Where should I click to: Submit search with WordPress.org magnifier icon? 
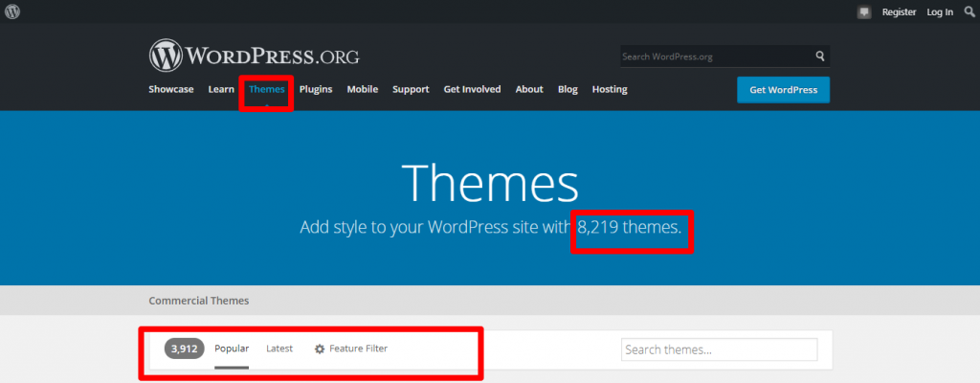(x=820, y=56)
